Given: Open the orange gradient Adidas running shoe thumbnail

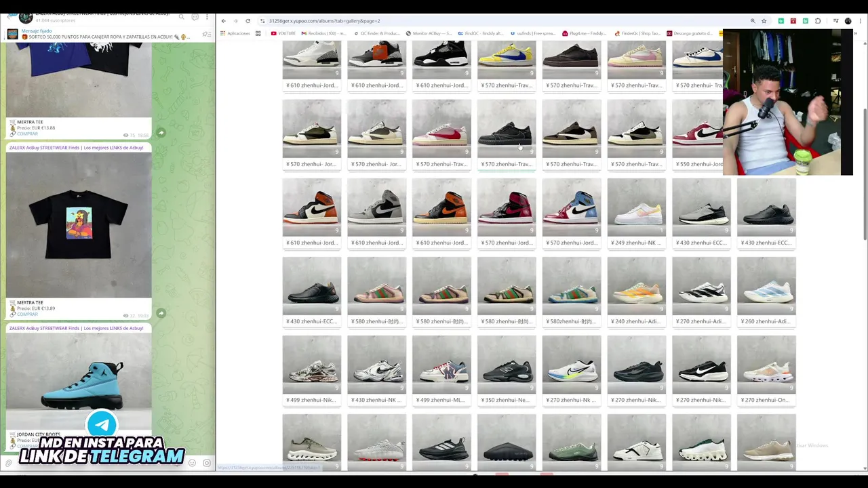Looking at the screenshot, I should pyautogui.click(x=636, y=286).
